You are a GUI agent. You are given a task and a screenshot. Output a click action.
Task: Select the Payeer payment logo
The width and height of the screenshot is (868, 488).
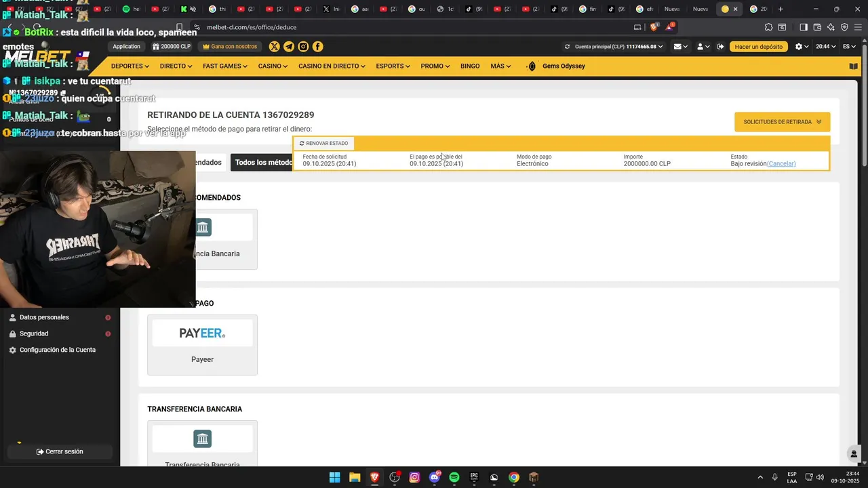tap(202, 333)
